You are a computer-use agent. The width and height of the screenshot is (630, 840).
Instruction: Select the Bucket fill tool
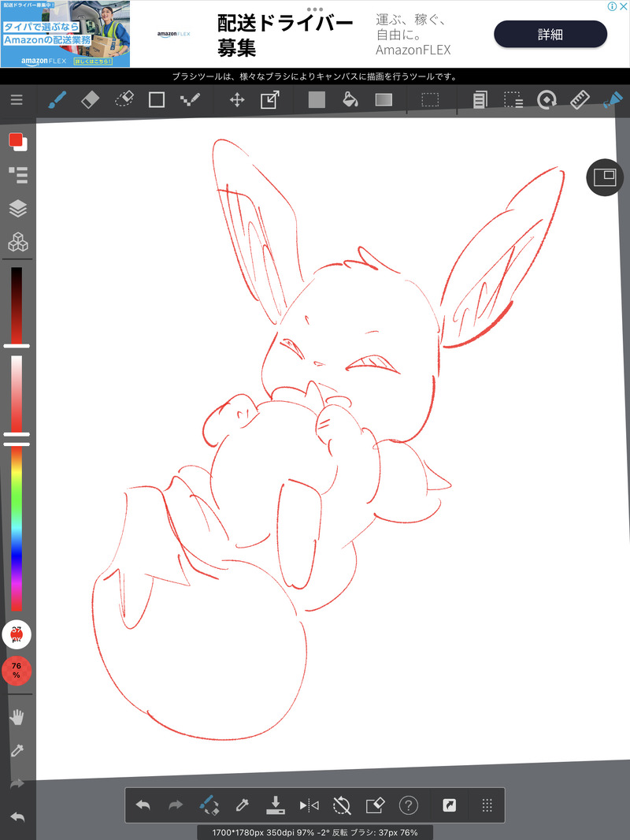click(x=350, y=99)
